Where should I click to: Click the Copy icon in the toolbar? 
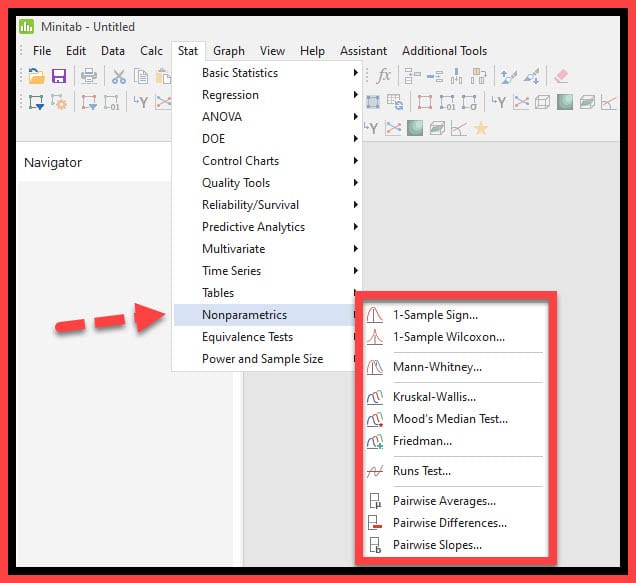point(141,76)
